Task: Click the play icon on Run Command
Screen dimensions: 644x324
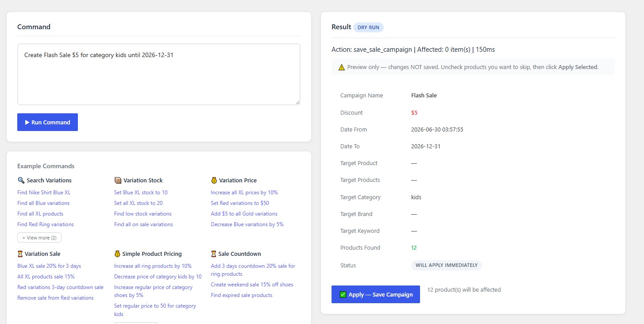Action: click(27, 122)
